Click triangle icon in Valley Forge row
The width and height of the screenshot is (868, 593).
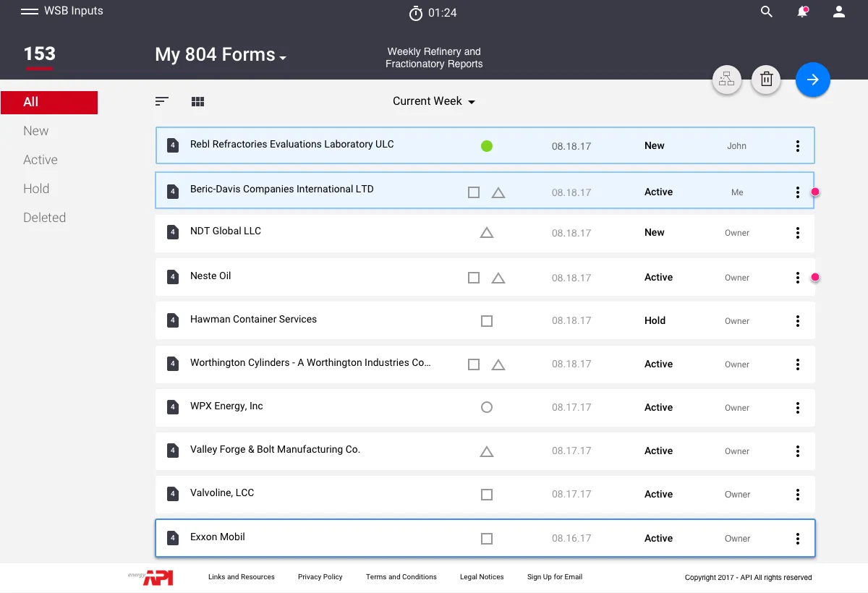click(x=487, y=451)
